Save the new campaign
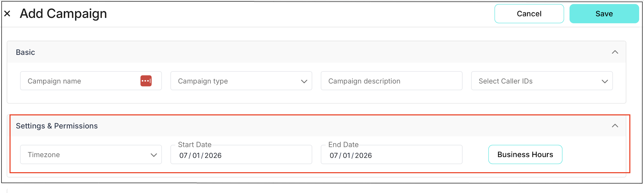Image resolution: width=644 pixels, height=193 pixels. point(604,14)
